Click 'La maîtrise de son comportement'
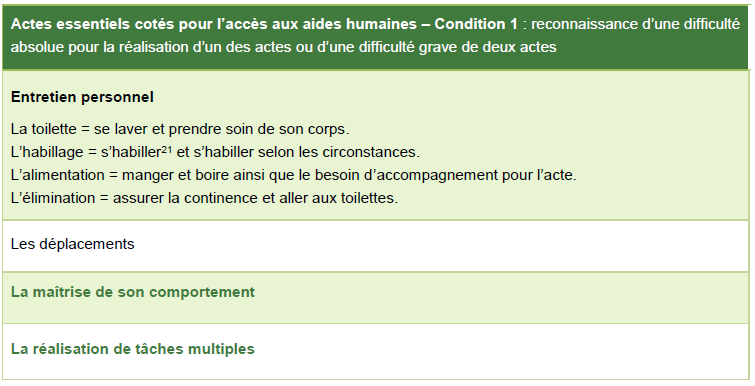 click(x=133, y=292)
